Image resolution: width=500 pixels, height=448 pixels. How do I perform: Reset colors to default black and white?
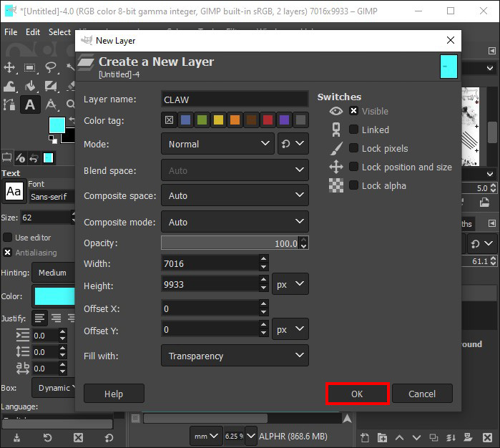tap(53, 140)
